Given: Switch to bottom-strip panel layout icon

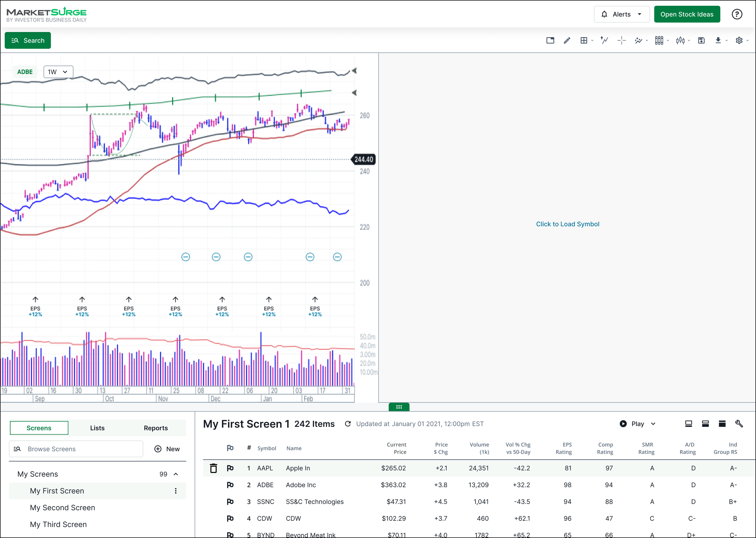Looking at the screenshot, I should point(688,424).
